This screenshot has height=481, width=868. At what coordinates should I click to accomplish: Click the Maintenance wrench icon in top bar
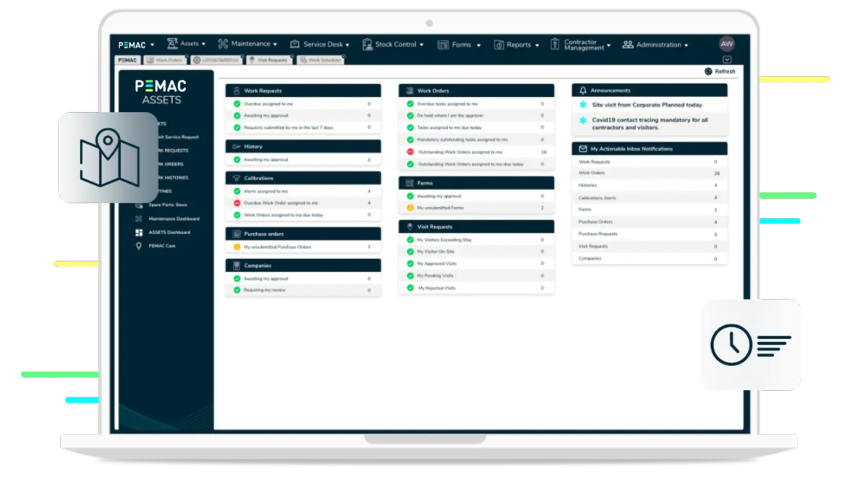223,44
